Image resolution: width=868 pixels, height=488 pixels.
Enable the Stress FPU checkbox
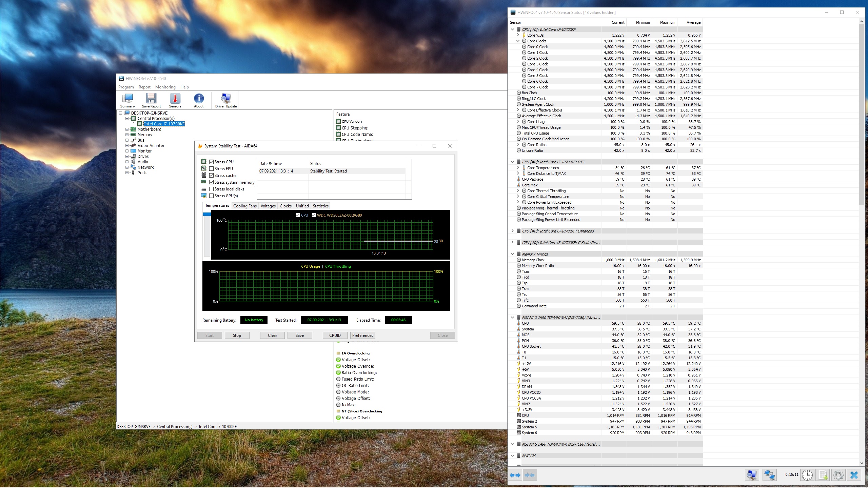pyautogui.click(x=212, y=169)
